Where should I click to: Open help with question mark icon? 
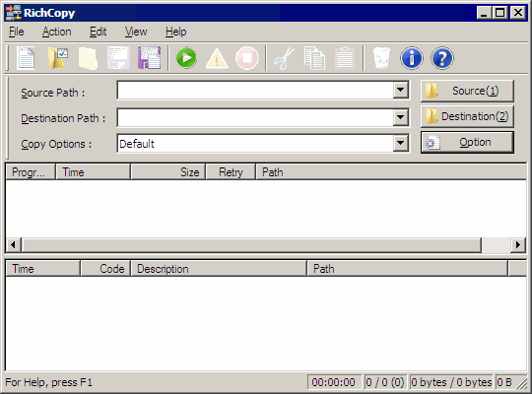coord(442,58)
